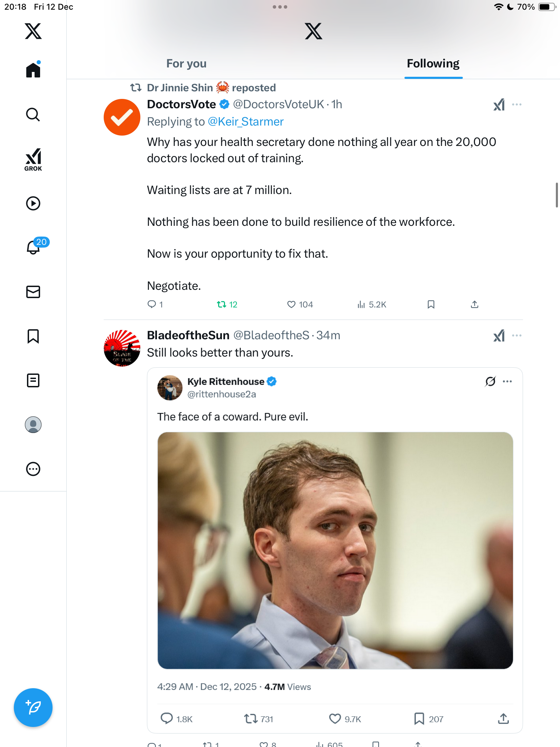Open Kyle Rittenhouse's quoted profile name
This screenshot has height=747, width=560.
coord(226,381)
